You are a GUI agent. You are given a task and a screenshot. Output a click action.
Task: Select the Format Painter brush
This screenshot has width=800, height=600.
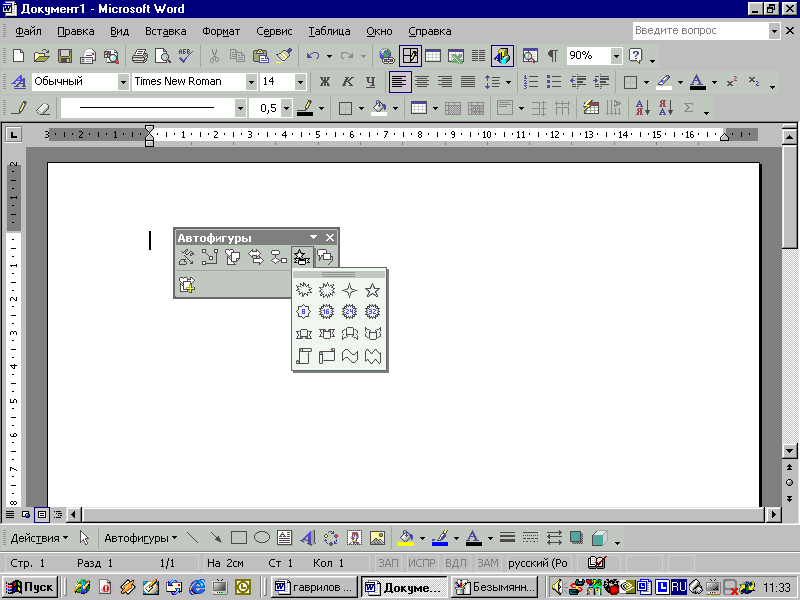pyautogui.click(x=284, y=56)
